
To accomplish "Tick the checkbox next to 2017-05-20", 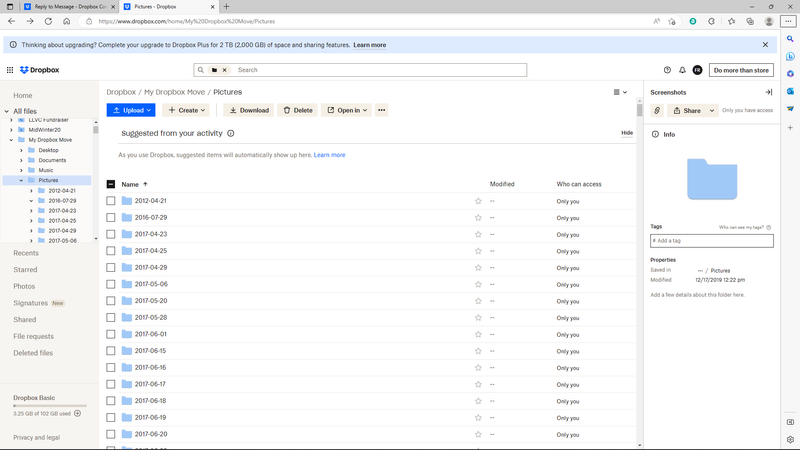I will click(111, 301).
